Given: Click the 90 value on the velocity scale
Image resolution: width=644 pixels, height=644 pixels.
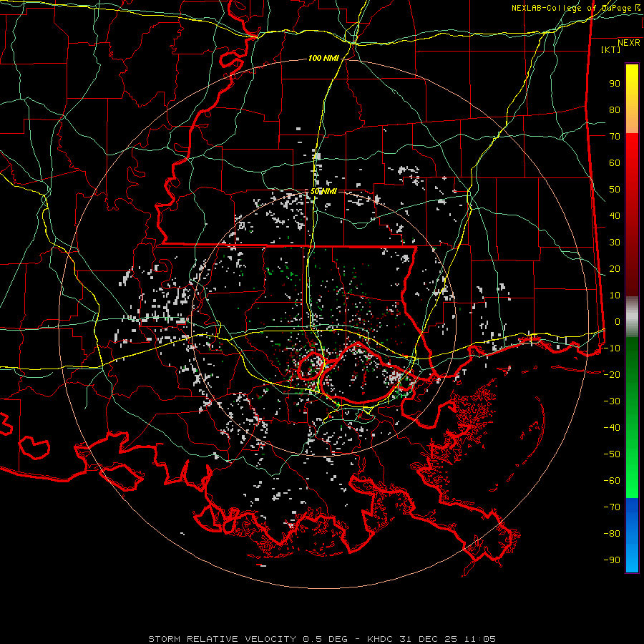Looking at the screenshot, I should click(x=615, y=84).
